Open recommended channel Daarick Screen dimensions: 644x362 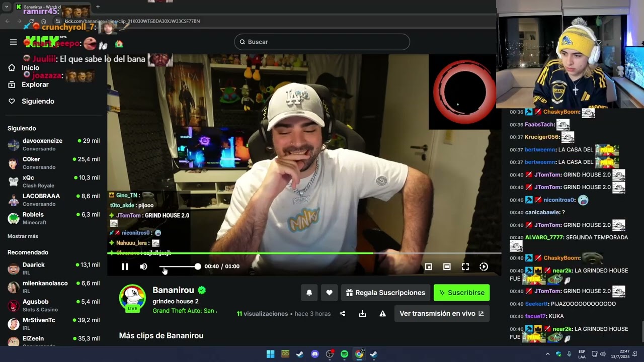53,268
